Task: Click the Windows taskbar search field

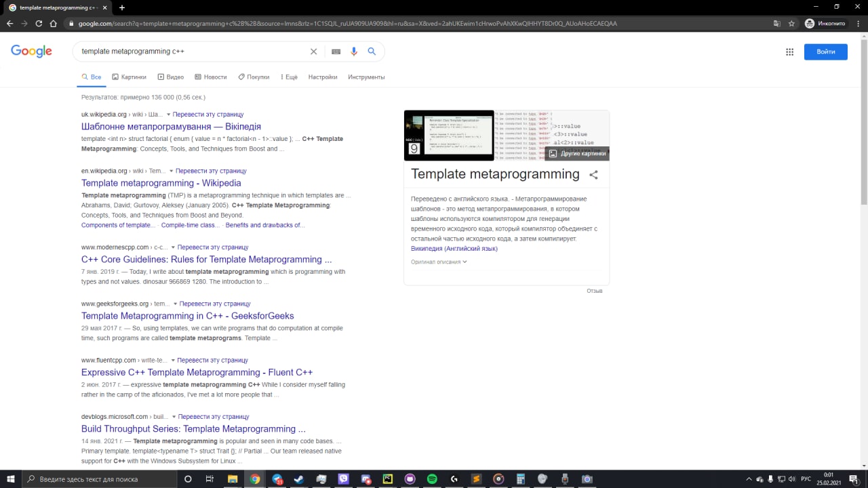Action: tap(98, 479)
